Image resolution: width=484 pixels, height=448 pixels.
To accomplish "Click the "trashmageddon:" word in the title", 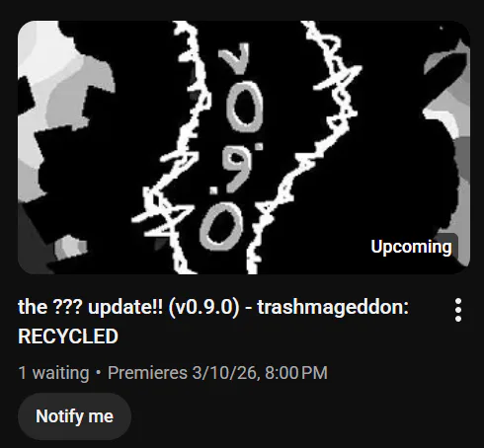I will click(333, 308).
